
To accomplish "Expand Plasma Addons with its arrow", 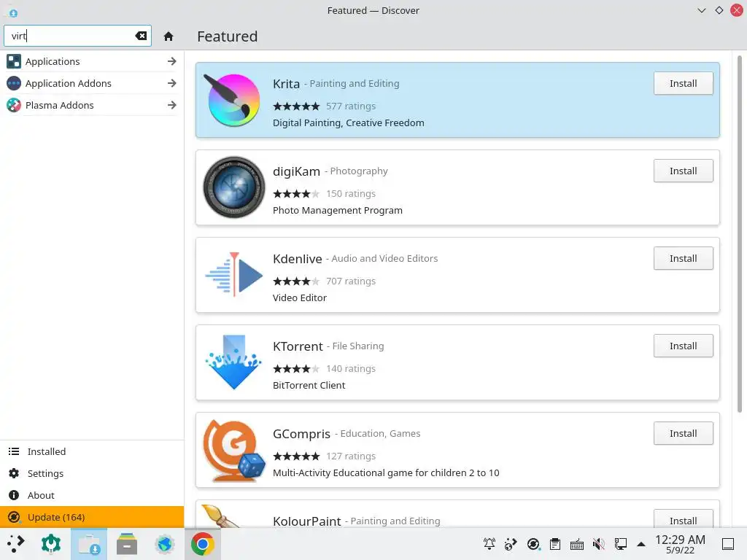I will pos(172,105).
